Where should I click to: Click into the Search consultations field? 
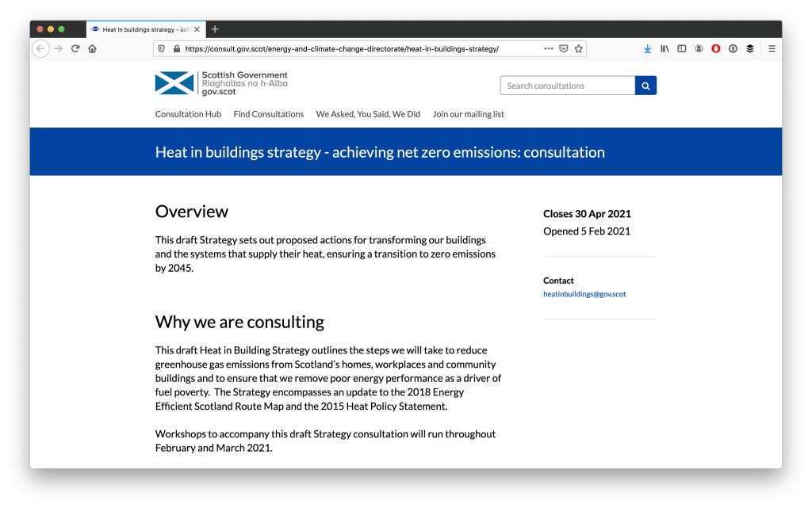point(568,86)
